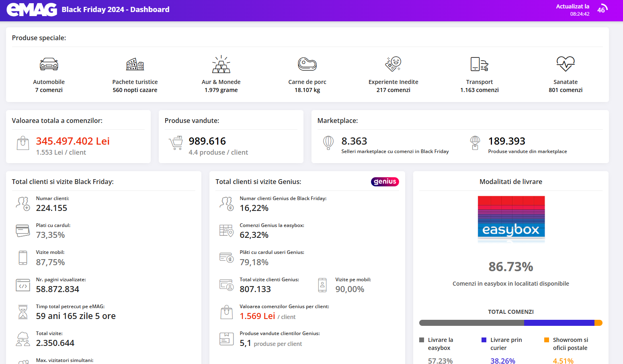Click the gray Livrare la easybox legend square
The image size is (623, 364).
coord(422,340)
